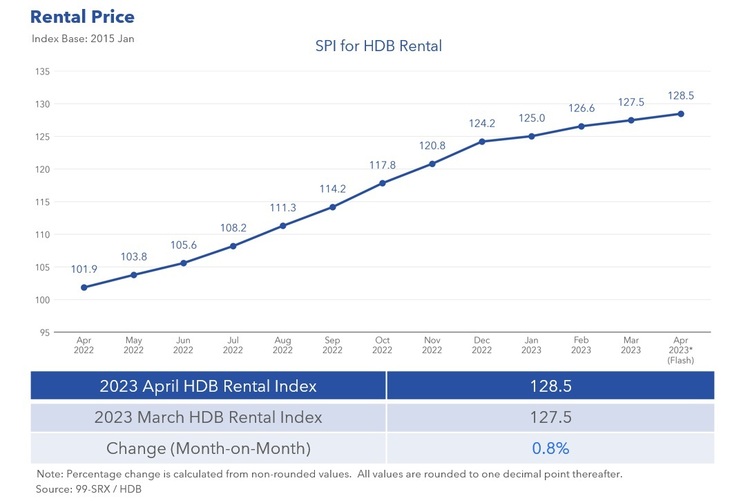This screenshot has height=503, width=750.
Task: Click the x-axis label 'Apr 2022'
Action: click(x=84, y=345)
